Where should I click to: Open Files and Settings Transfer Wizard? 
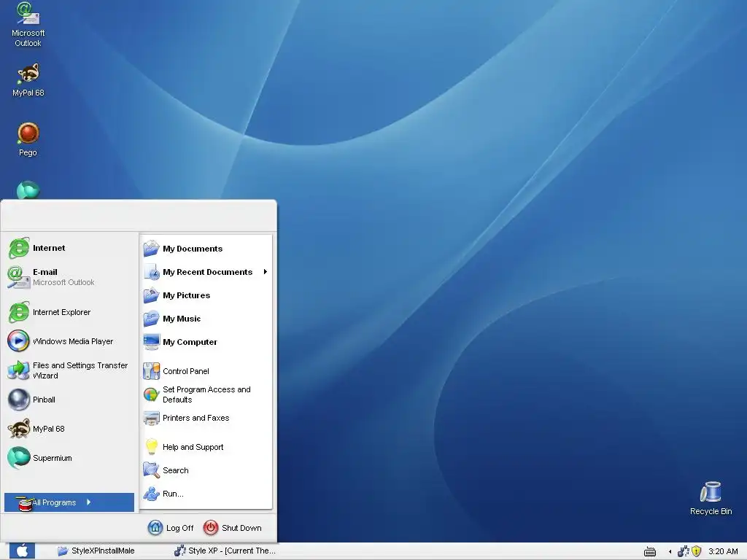coord(69,370)
